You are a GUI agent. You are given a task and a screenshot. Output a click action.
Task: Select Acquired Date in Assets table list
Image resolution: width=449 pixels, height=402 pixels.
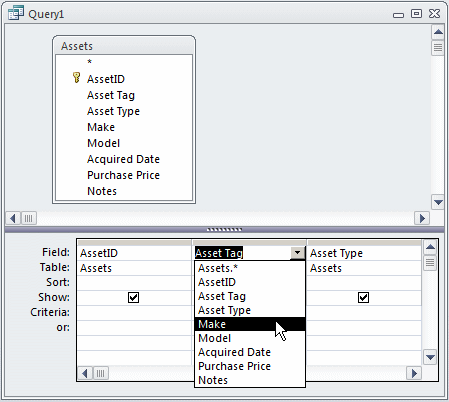pyautogui.click(x=123, y=159)
